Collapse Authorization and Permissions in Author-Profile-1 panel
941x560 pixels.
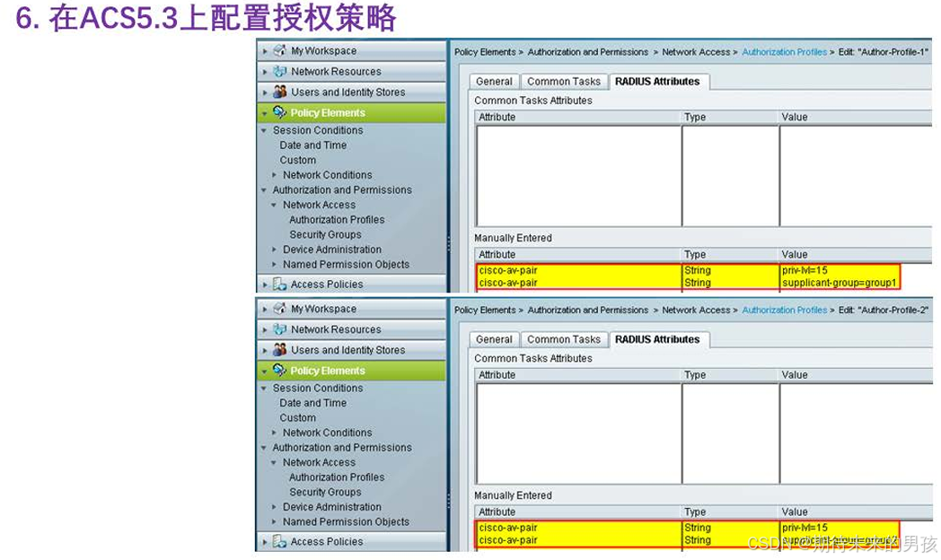[264, 190]
